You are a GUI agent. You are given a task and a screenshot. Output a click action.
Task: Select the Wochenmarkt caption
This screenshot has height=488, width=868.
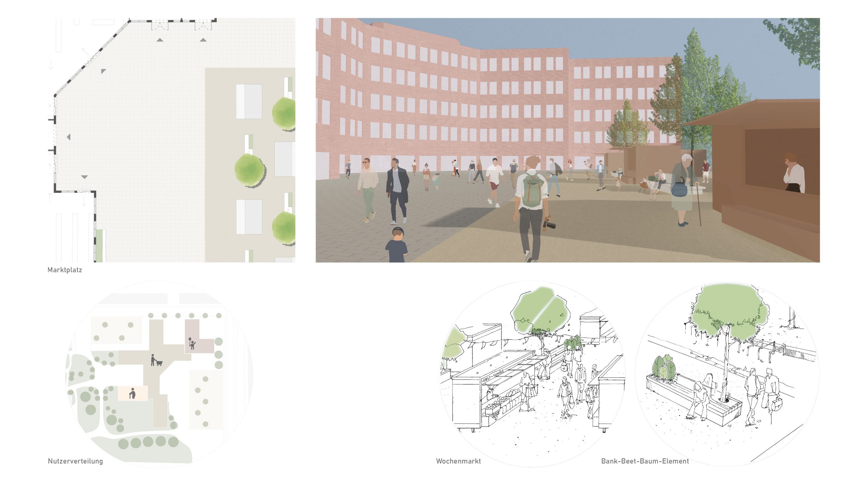click(458, 461)
